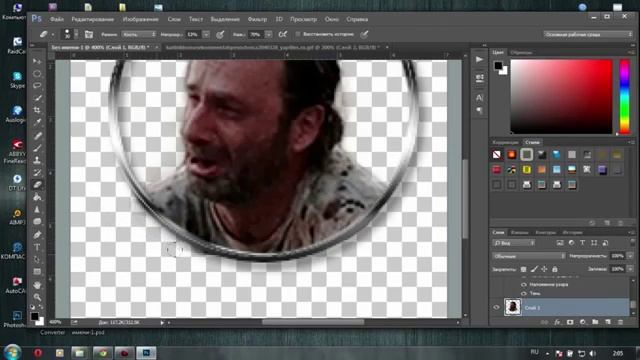Open the workspace switcher dropdown
The width and height of the screenshot is (640, 360).
pyautogui.click(x=588, y=35)
